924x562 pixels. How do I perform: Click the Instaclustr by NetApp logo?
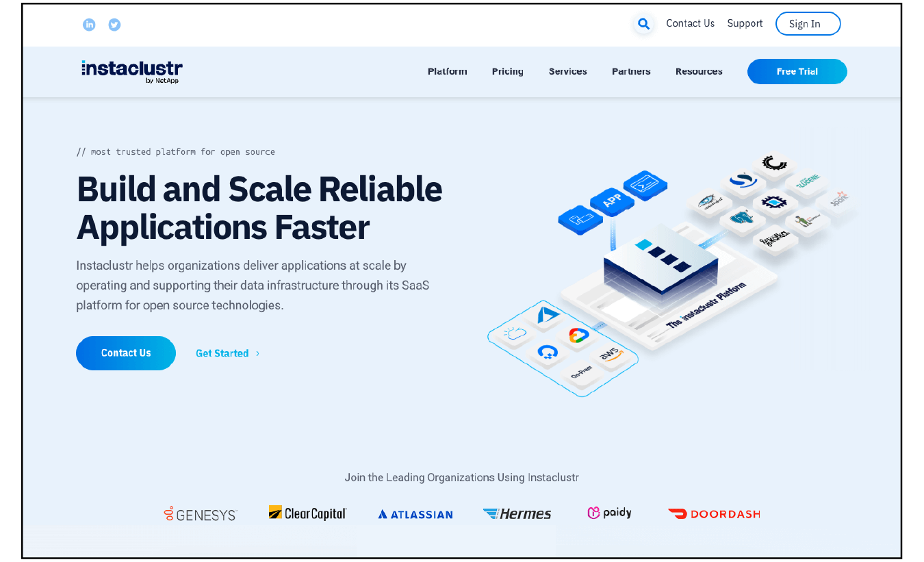coord(132,71)
